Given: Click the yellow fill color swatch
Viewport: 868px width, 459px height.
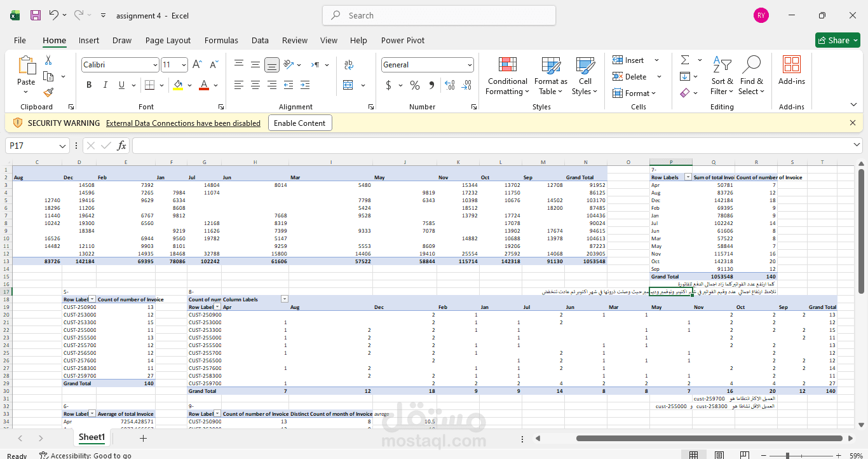Looking at the screenshot, I should 178,85.
